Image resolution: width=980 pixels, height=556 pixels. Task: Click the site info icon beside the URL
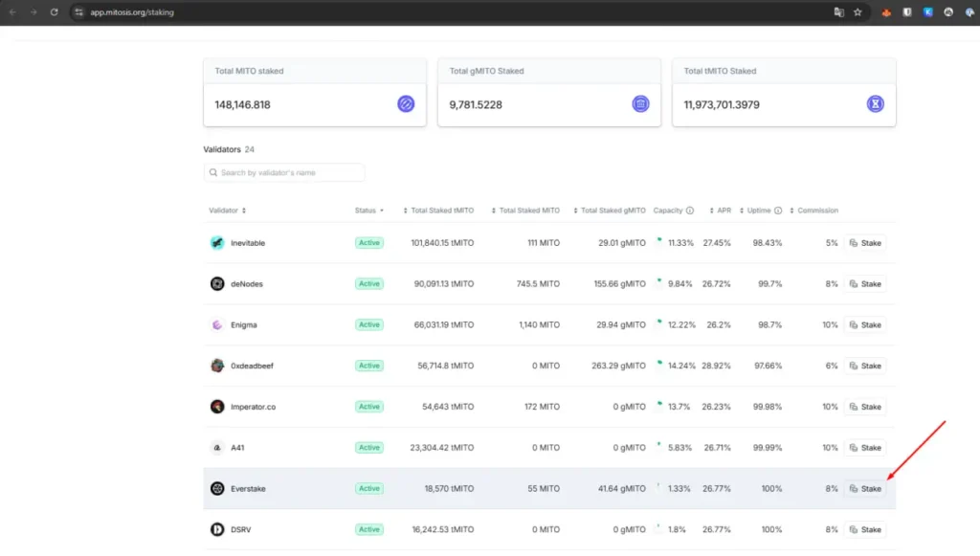(78, 11)
